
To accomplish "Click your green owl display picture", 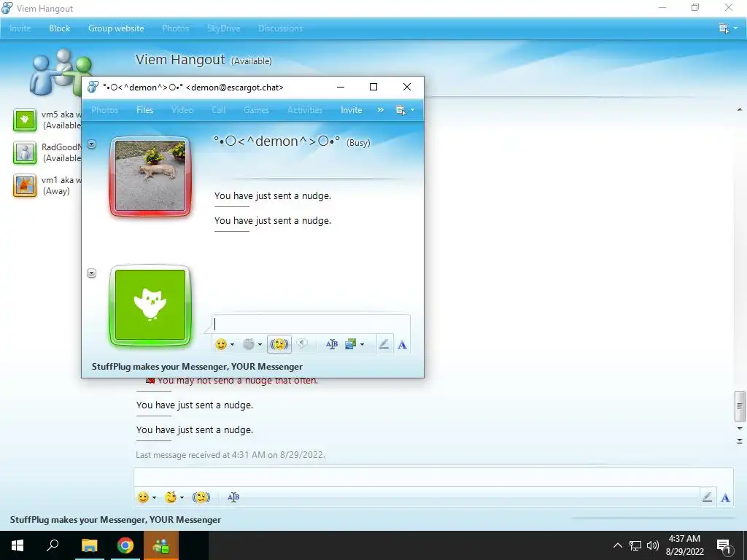I will (x=150, y=306).
